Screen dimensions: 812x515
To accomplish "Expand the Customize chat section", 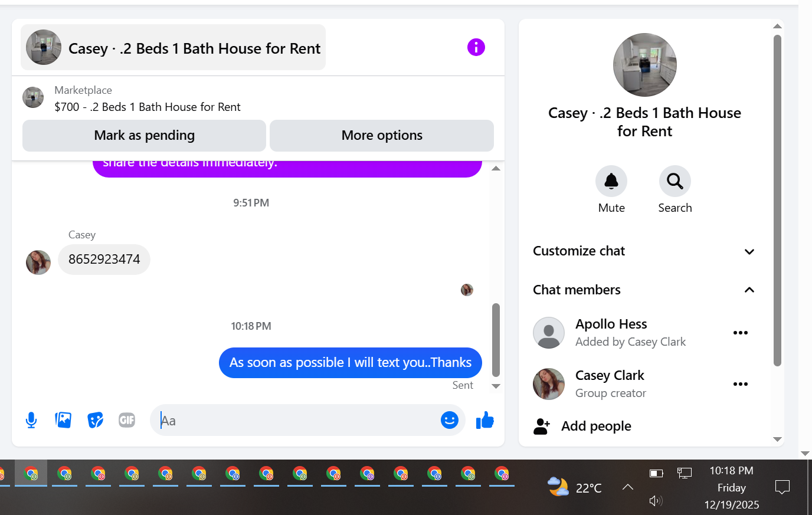I will pyautogui.click(x=644, y=251).
